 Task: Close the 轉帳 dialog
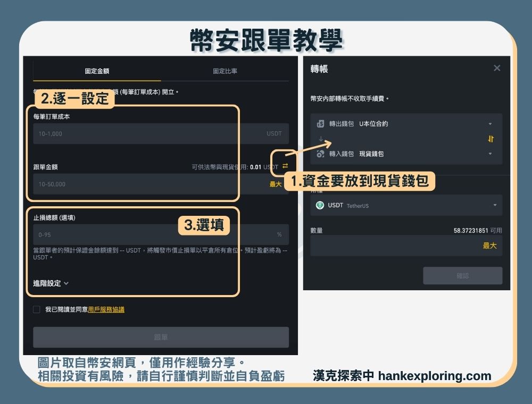[x=497, y=68]
